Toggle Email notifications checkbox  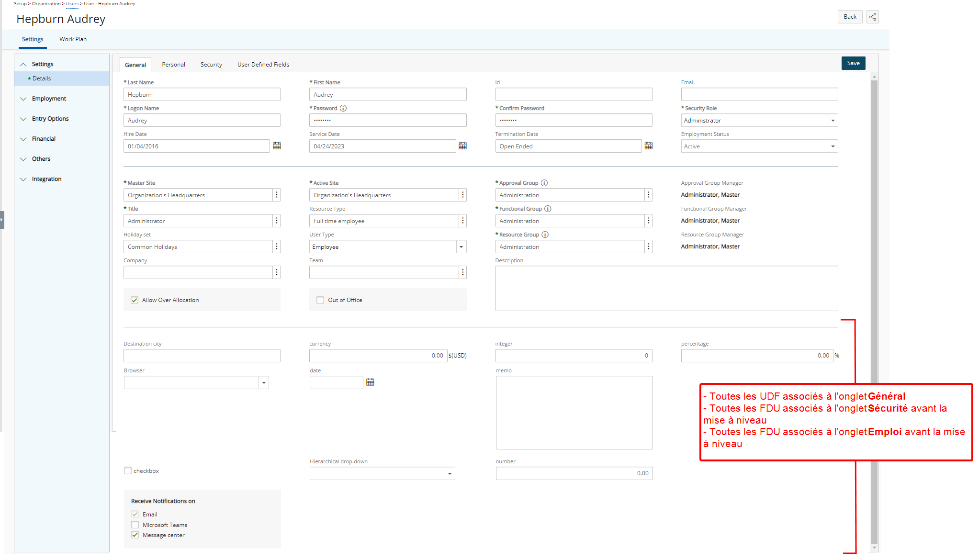click(135, 514)
